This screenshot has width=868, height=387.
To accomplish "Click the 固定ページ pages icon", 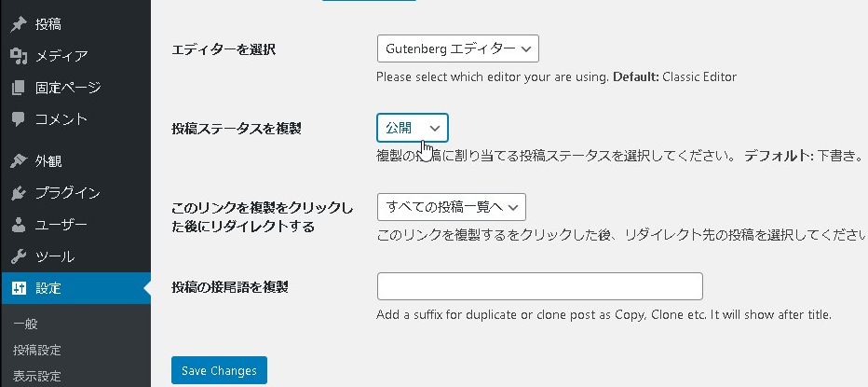I will click(x=18, y=88).
